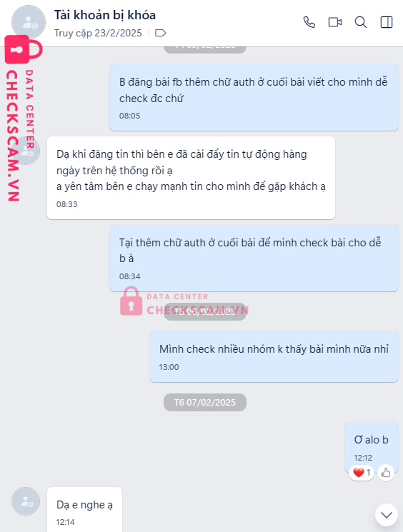The image size is (403, 532).
Task: Select message 'Tại thêm chữ auth ở cuối bài'
Action: coord(254,258)
